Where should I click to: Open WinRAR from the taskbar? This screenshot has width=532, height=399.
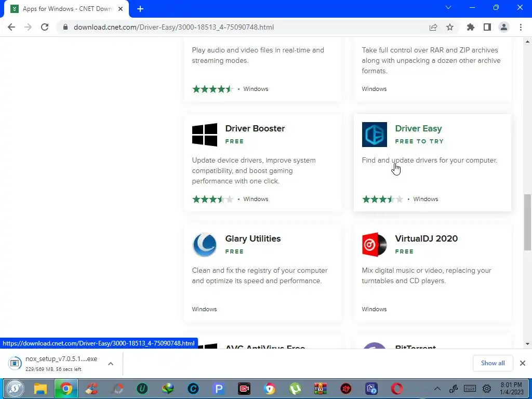(x=320, y=389)
